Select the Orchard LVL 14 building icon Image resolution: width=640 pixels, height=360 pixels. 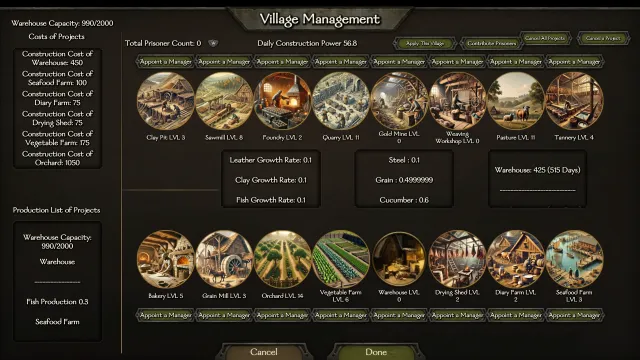(x=282, y=259)
